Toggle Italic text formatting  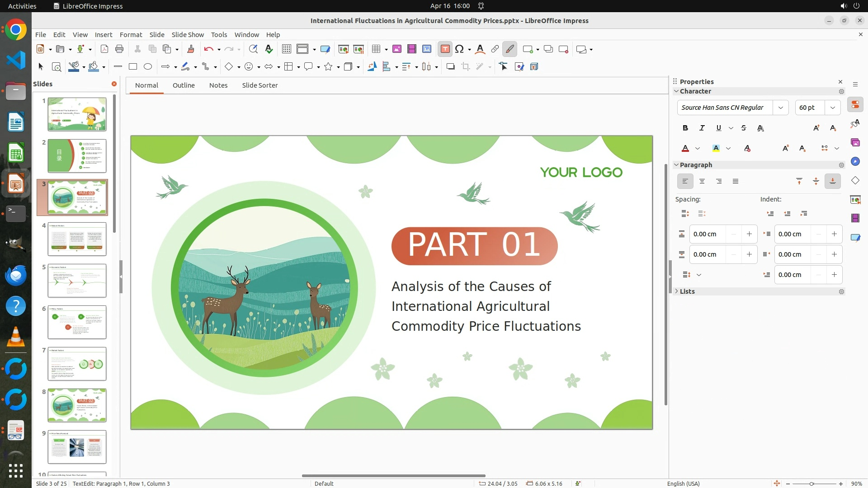(702, 128)
